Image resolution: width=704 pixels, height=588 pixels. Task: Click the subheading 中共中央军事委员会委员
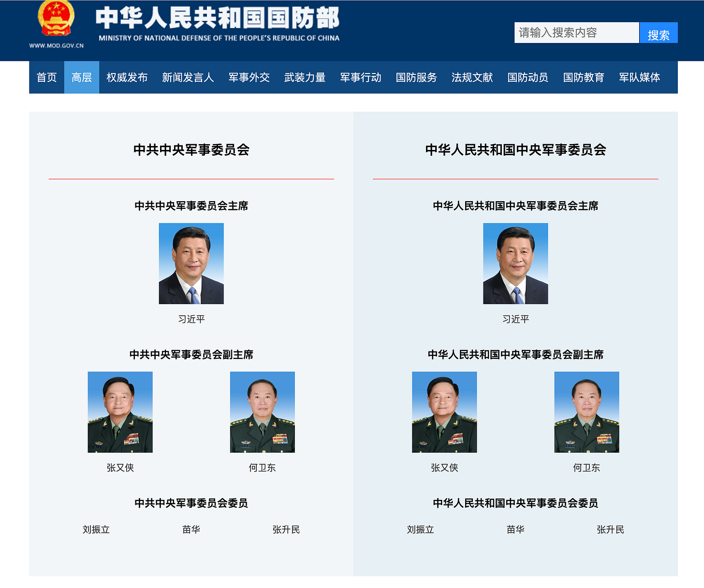tap(191, 503)
